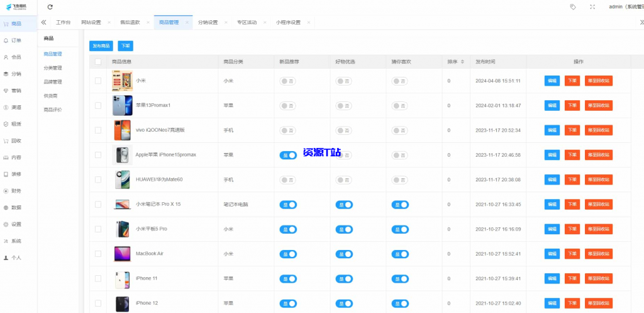Open the 小米平板5 Pro product thumbnail

[123, 229]
